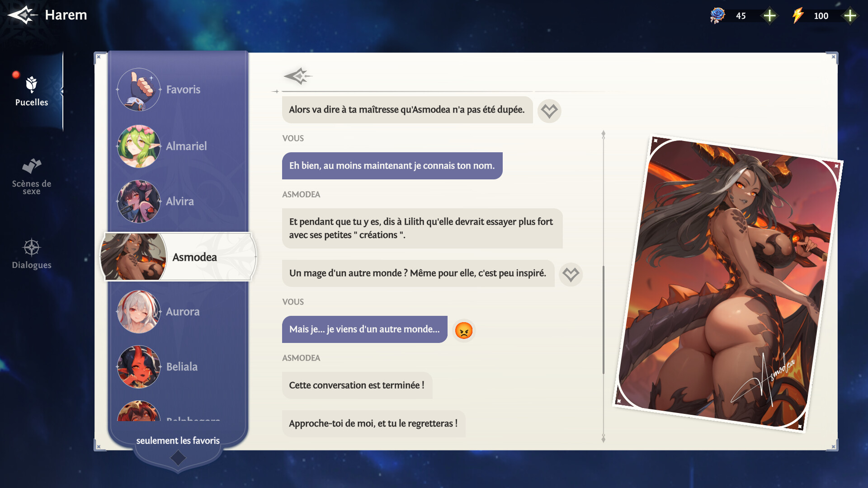Add more lightning energy
Image resolution: width=868 pixels, height=488 pixels.
[850, 16]
